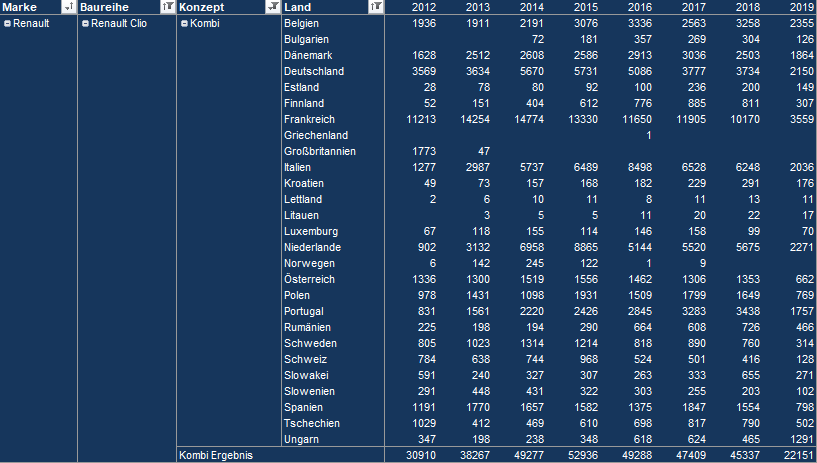
Task: Select Ungarn 2019 value 1291
Action: tap(802, 440)
